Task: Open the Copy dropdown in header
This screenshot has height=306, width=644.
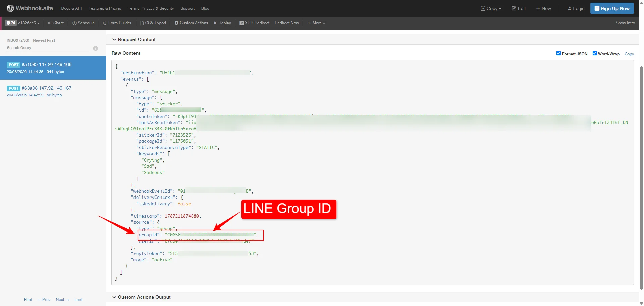Action: pos(491,8)
